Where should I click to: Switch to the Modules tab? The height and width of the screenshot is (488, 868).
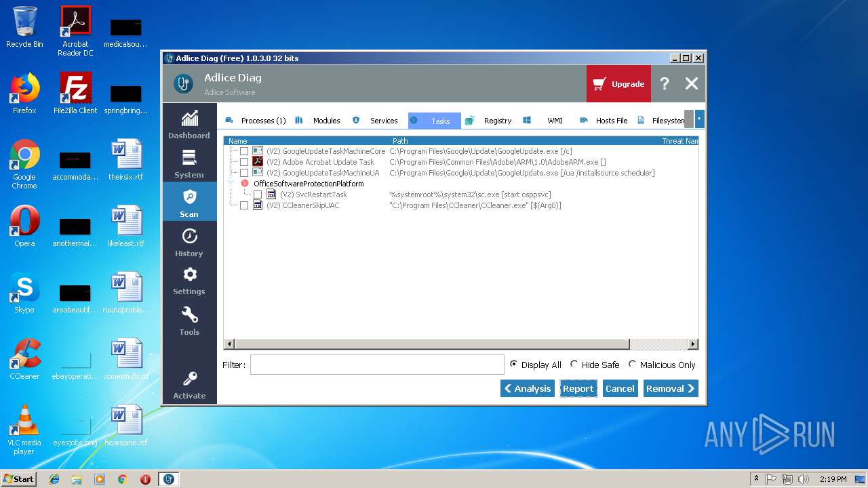coord(318,121)
